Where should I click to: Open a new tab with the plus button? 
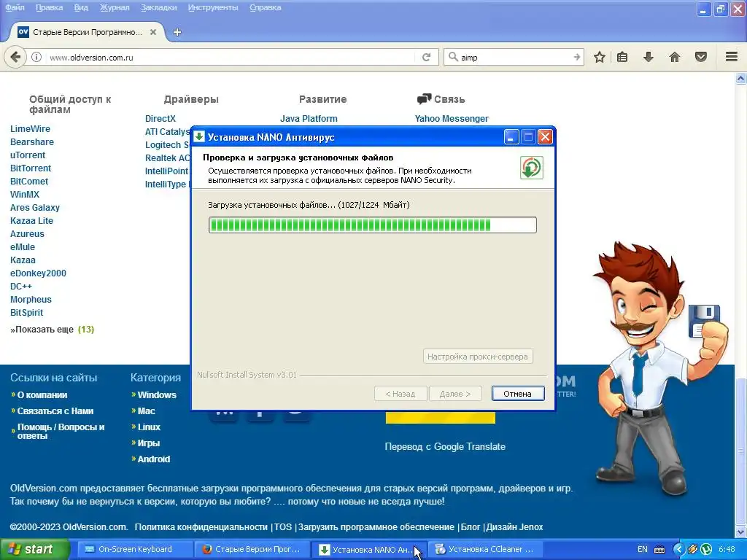[177, 32]
